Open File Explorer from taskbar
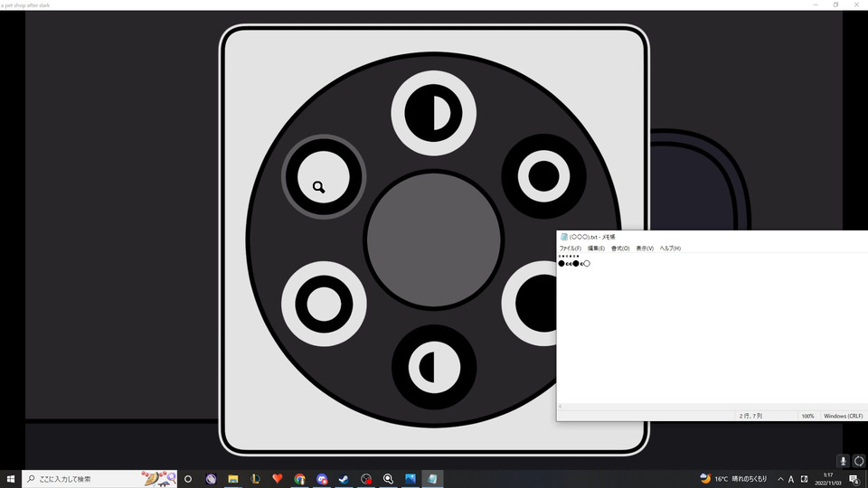Viewport: 868px width, 488px height. (x=233, y=479)
